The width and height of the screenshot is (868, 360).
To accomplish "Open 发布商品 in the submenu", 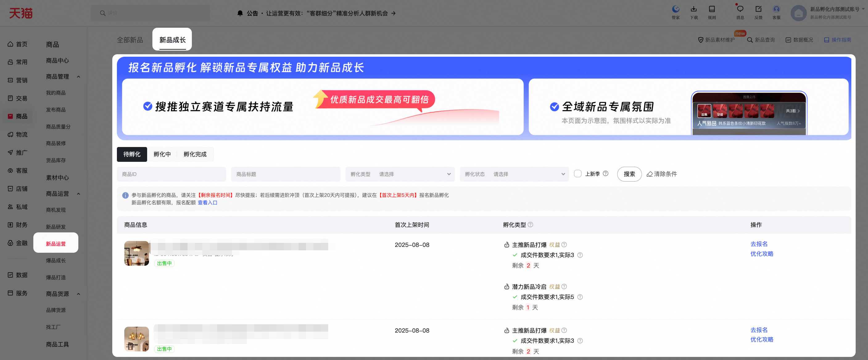I will pos(56,110).
